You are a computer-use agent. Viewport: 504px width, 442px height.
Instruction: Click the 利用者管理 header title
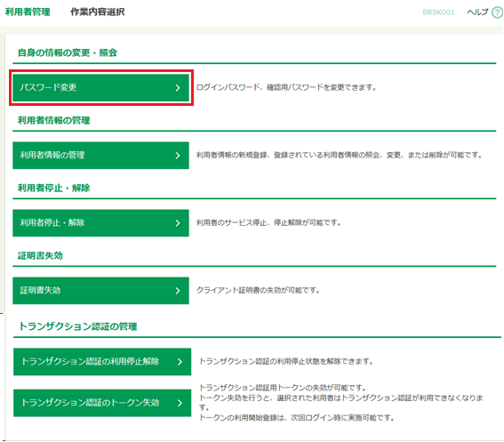(x=28, y=12)
